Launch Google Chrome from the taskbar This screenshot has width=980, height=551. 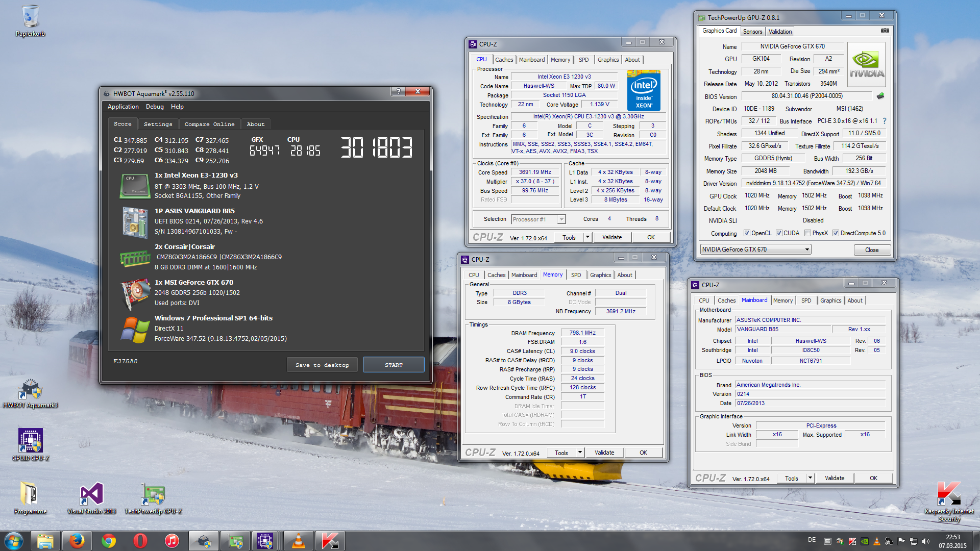point(109,541)
